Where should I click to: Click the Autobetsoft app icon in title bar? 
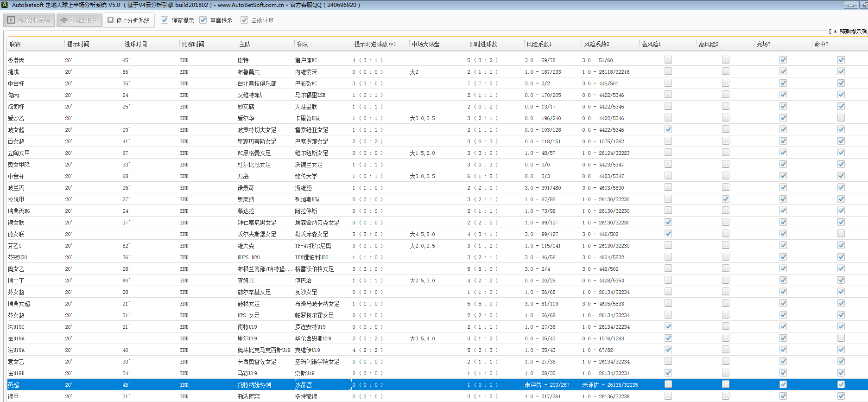point(6,5)
